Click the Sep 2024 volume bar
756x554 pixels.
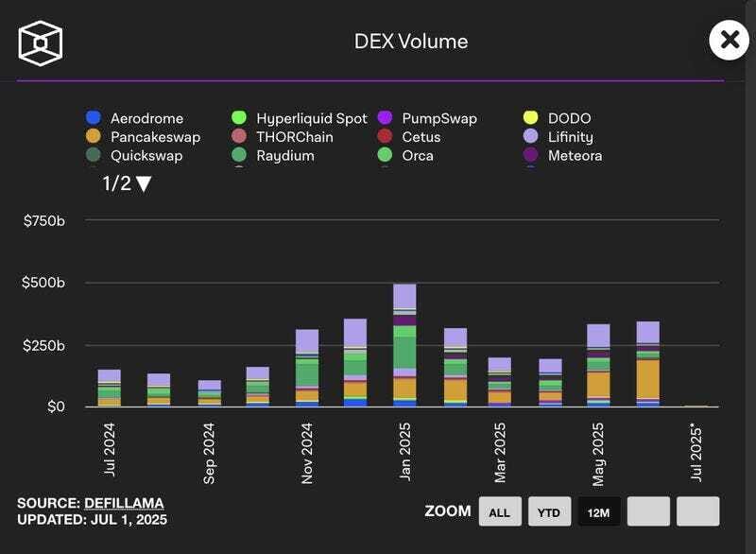pyautogui.click(x=210, y=393)
